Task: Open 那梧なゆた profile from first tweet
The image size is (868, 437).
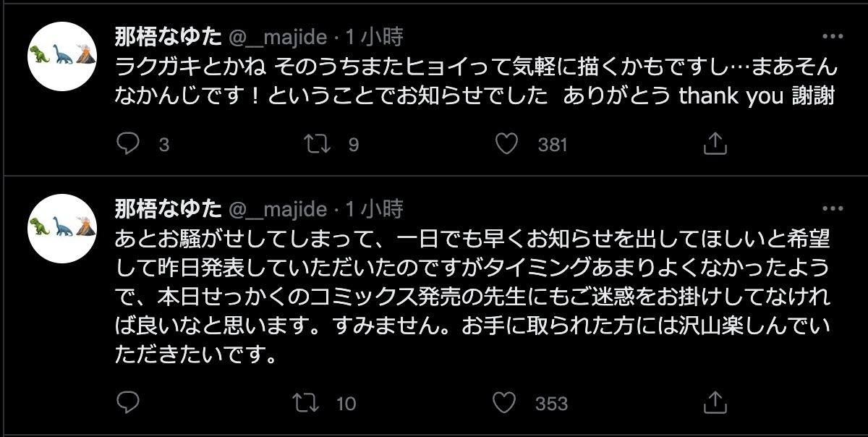Action: [x=169, y=36]
